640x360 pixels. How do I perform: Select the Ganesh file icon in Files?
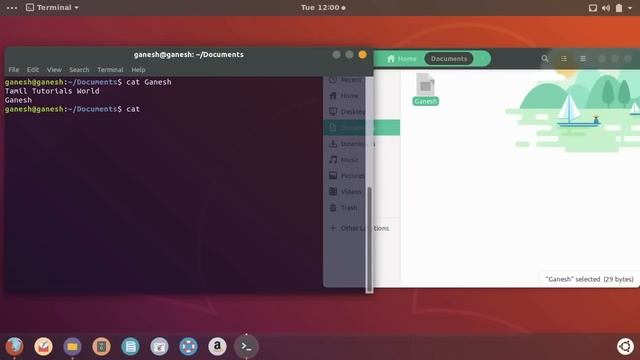pos(425,85)
